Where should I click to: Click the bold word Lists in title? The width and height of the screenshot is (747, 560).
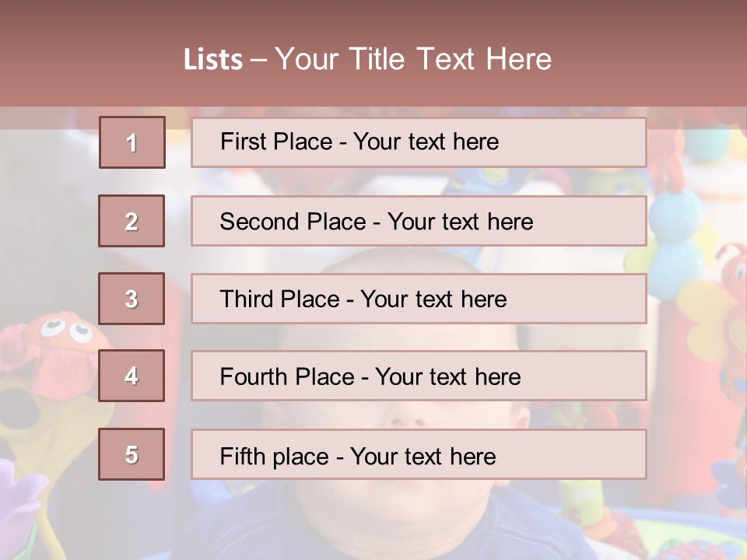(213, 60)
